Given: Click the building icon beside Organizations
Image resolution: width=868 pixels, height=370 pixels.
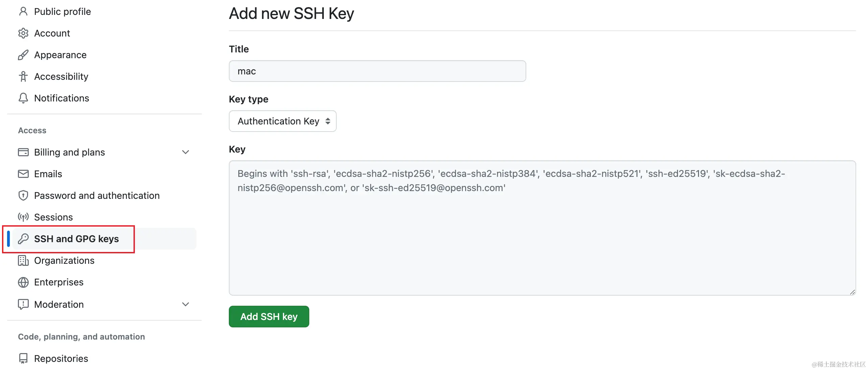Looking at the screenshot, I should point(23,260).
